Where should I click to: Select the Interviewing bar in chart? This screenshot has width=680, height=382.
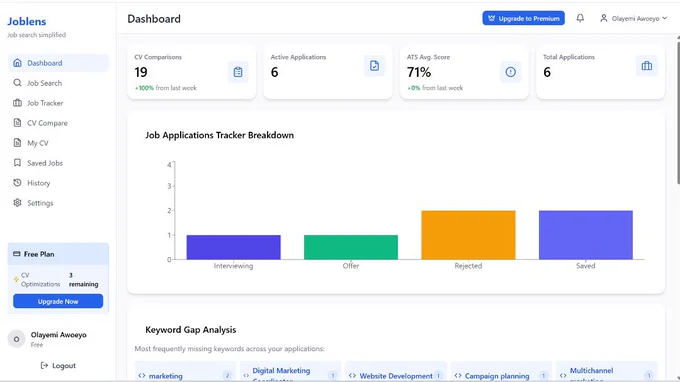(x=233, y=247)
